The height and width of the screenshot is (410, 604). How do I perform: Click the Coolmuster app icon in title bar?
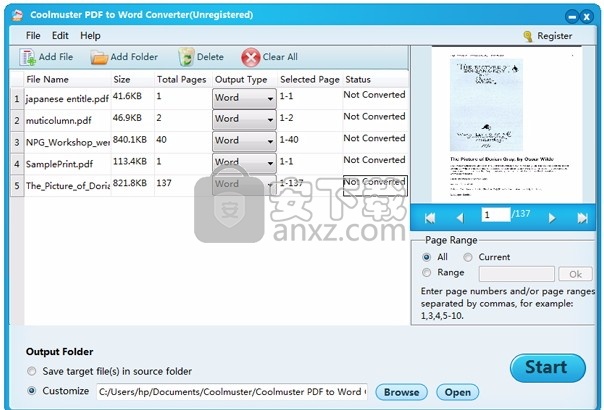pyautogui.click(x=17, y=15)
